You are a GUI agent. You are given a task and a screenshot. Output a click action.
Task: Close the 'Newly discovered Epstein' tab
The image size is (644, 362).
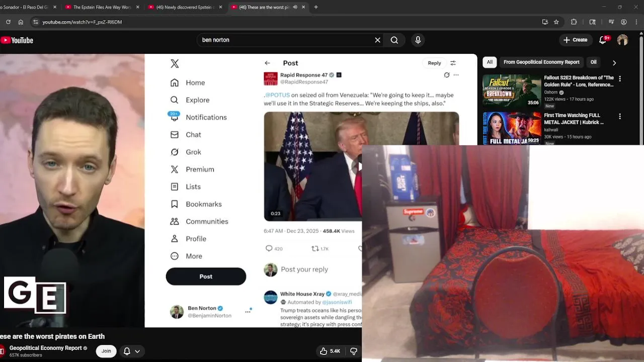(220, 7)
